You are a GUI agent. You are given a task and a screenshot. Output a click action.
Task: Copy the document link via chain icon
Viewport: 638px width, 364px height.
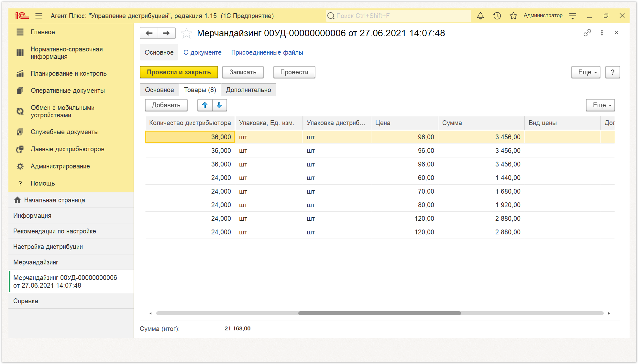coord(587,33)
